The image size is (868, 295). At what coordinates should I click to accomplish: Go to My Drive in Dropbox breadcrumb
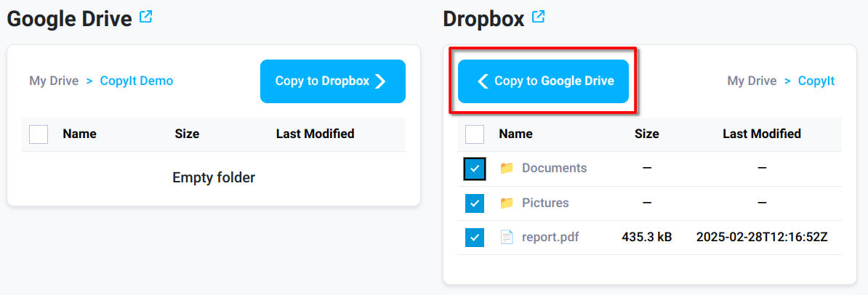coord(752,81)
